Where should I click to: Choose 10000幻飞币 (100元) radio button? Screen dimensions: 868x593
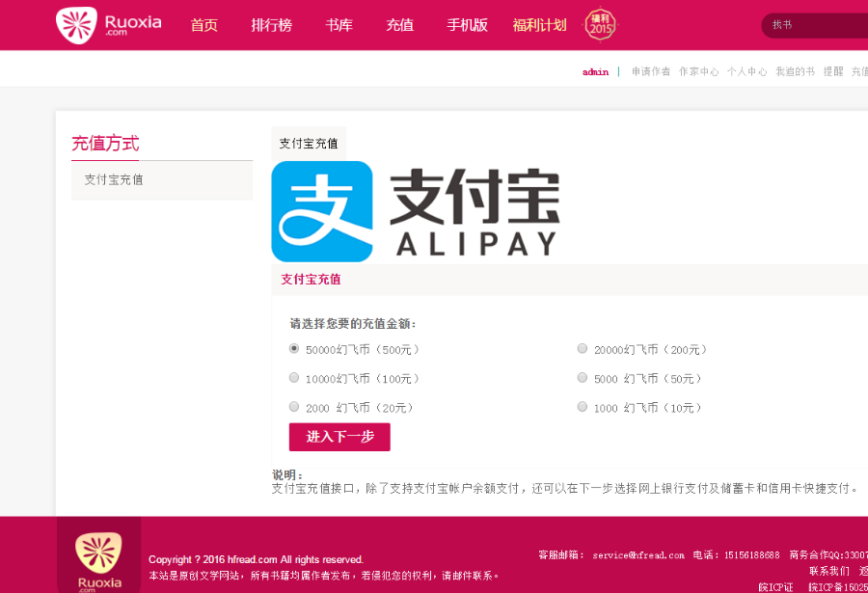pos(294,378)
